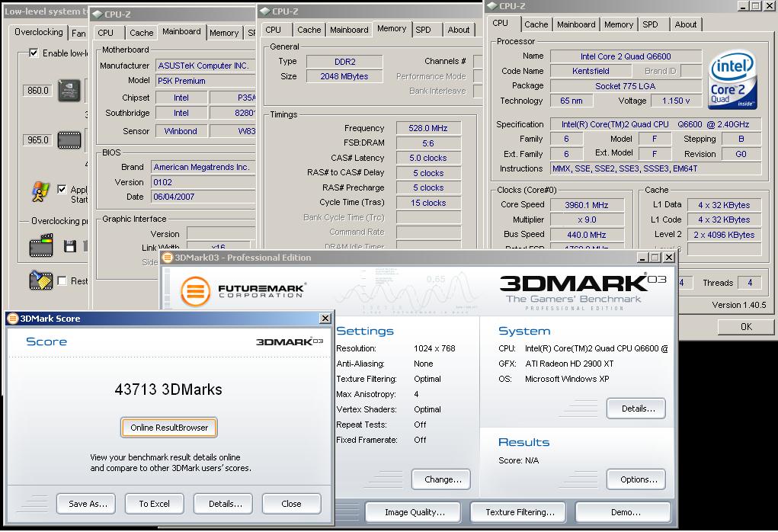Click the overclocking profile card icon
The height and width of the screenshot is (532, 778).
[41, 245]
